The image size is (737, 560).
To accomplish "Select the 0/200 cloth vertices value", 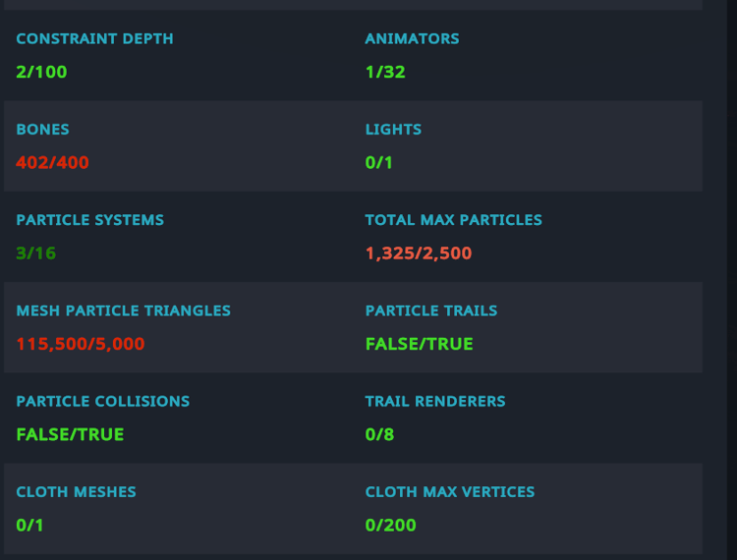I will click(x=390, y=525).
